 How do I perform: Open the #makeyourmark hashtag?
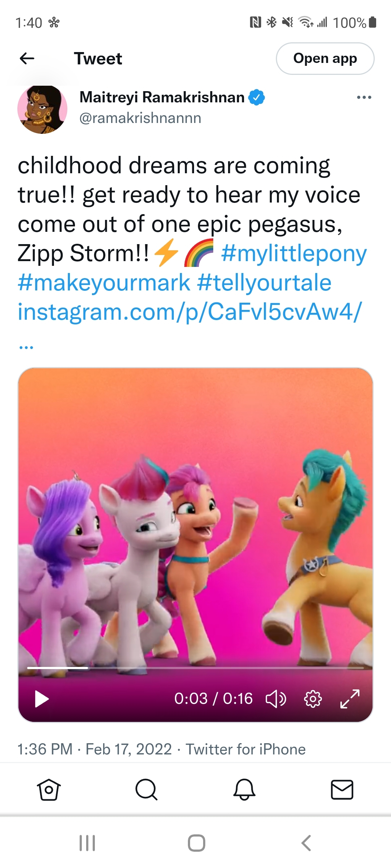104,282
